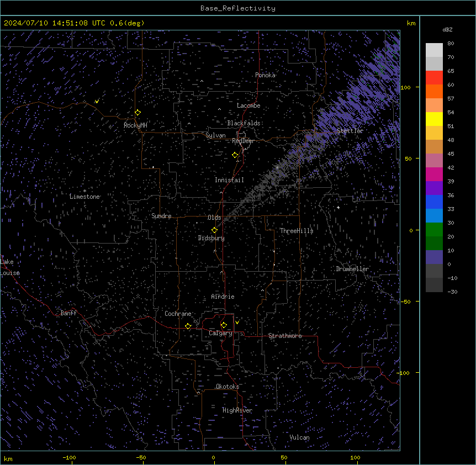This screenshot has height=465, width=476.
Task: Pick the dark green 10–20 dBZ swatch
Action: pos(434,244)
